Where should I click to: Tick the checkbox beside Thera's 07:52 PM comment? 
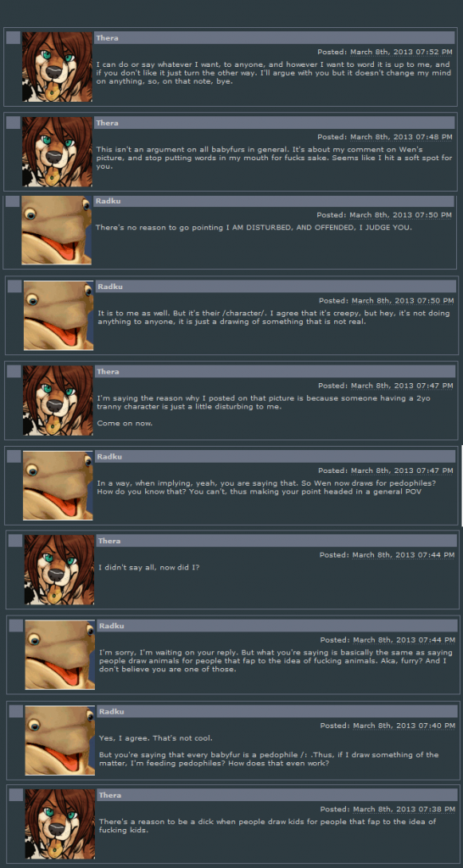pyautogui.click(x=14, y=38)
